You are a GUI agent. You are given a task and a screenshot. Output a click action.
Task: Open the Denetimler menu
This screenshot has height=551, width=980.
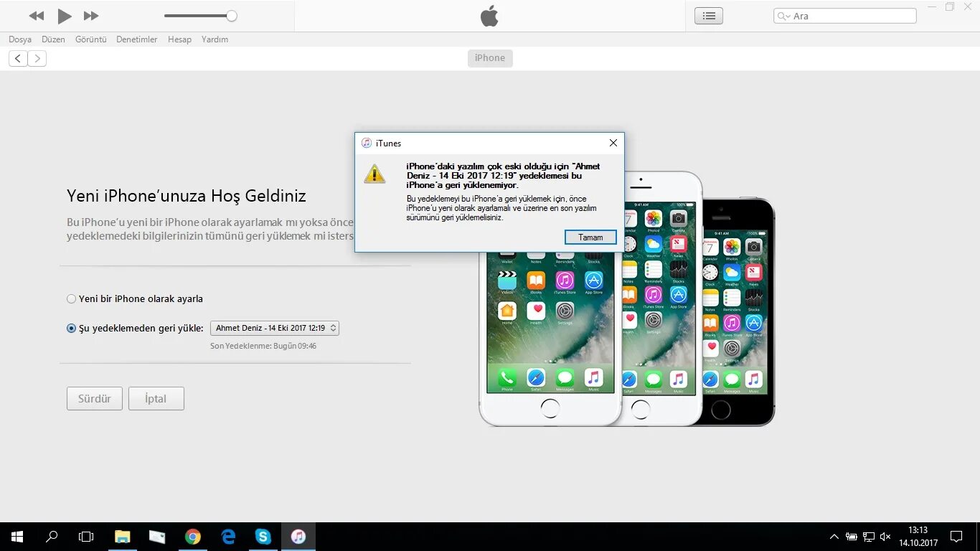pos(137,39)
